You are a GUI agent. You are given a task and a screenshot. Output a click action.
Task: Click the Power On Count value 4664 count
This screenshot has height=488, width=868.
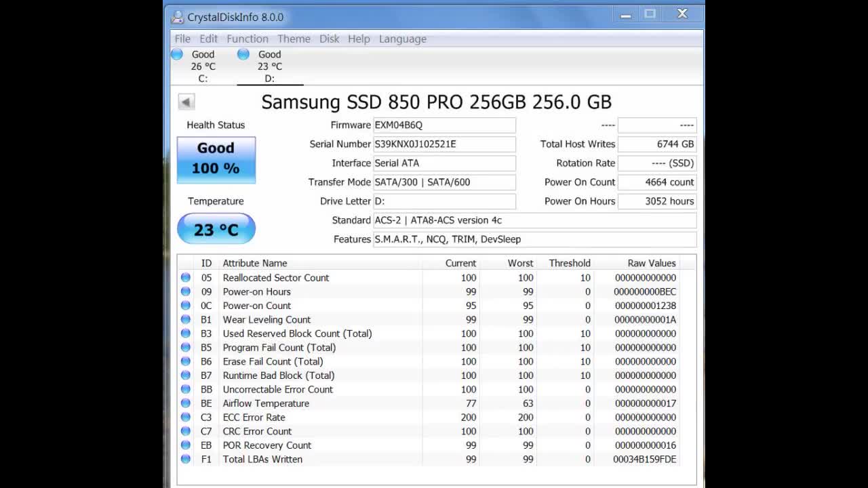tap(657, 182)
